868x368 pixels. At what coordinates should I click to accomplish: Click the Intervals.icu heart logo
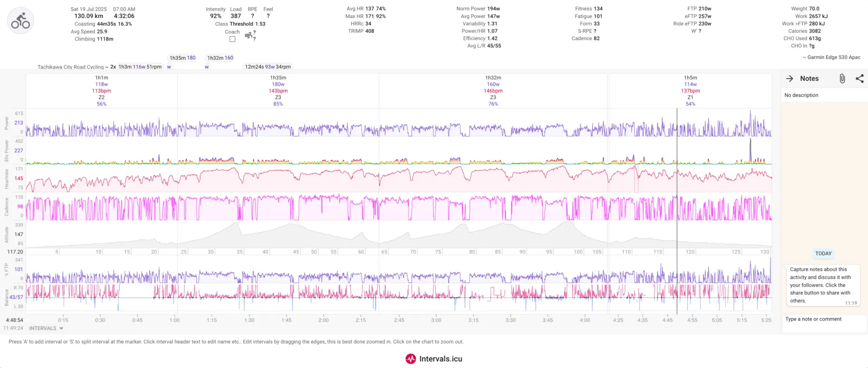[x=410, y=359]
